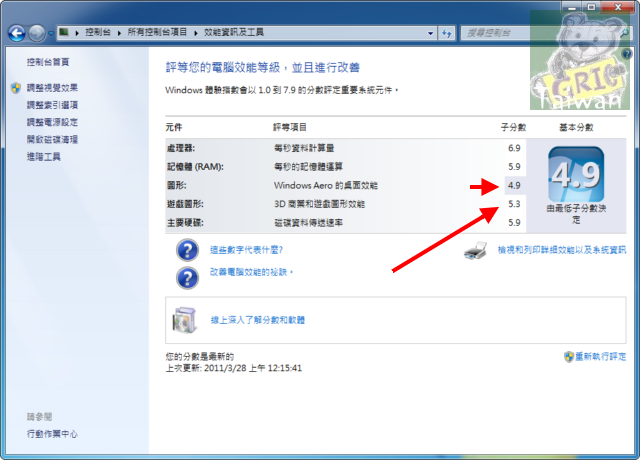Expand the chevron after 控制台 breadcrumb

pyautogui.click(x=119, y=33)
